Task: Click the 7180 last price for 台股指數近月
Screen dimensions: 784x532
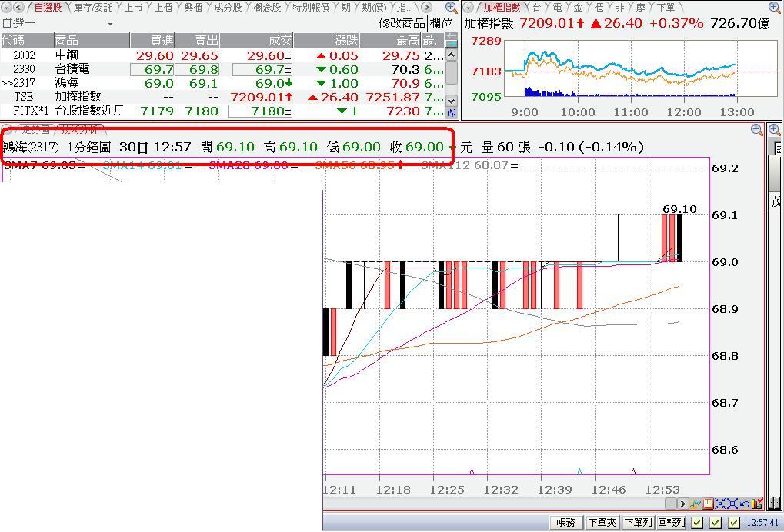Action: pyautogui.click(x=260, y=111)
